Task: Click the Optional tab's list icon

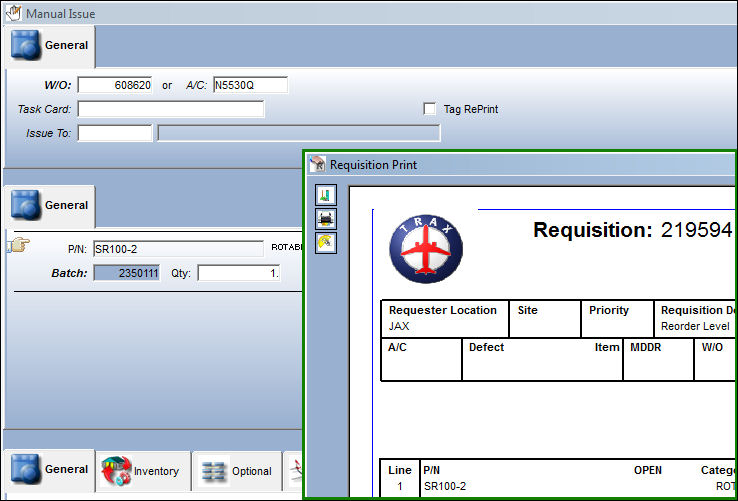Action: click(x=214, y=471)
